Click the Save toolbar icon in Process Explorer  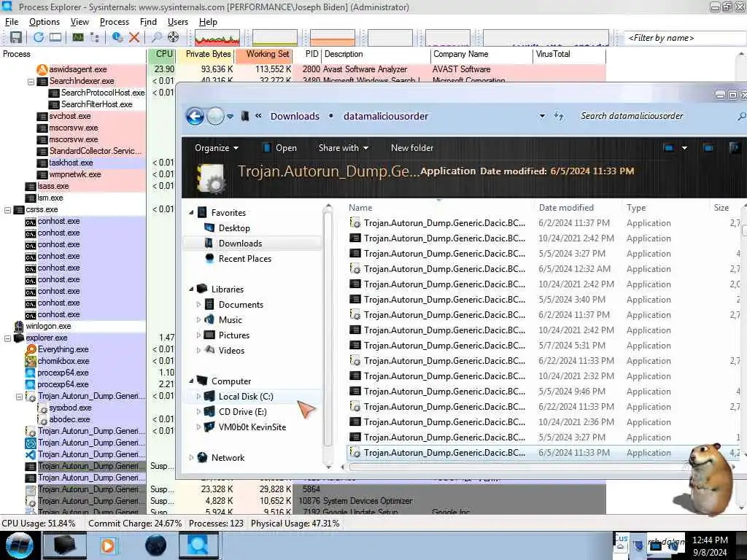pyautogui.click(x=16, y=37)
